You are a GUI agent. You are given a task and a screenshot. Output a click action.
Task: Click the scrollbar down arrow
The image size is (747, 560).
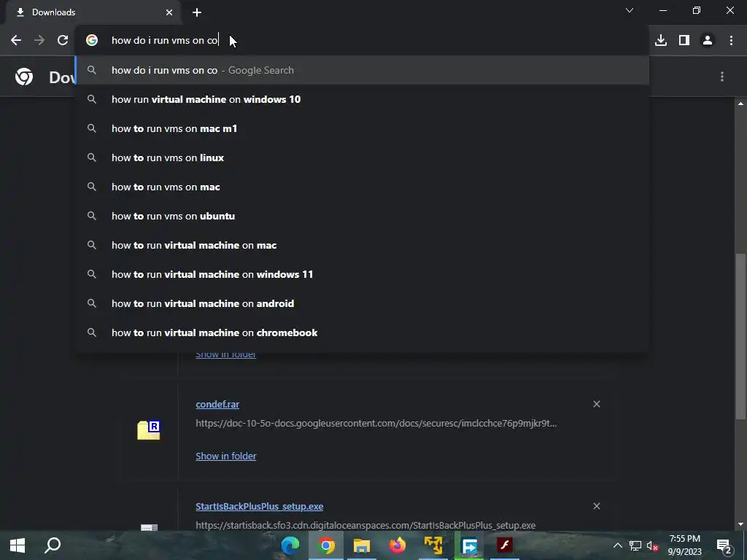[740, 524]
